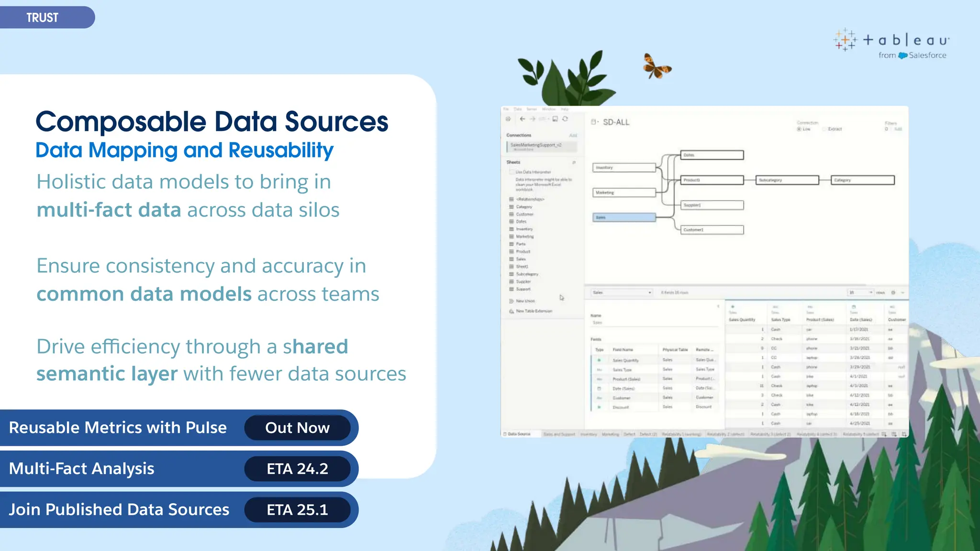The image size is (980, 551).
Task: Select the Inventory table in the data model
Action: (624, 167)
